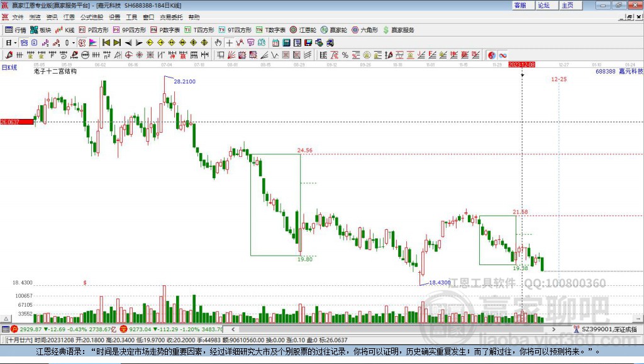Open the 帮助 menu
This screenshot has height=364, width=644.
[x=194, y=17]
